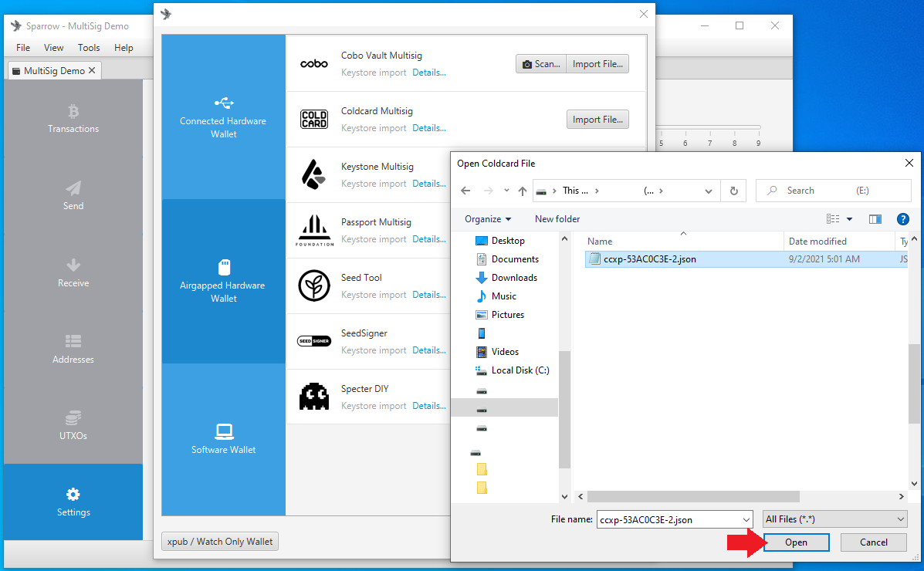
Task: Open the File menu in Sparrow
Action: point(23,48)
